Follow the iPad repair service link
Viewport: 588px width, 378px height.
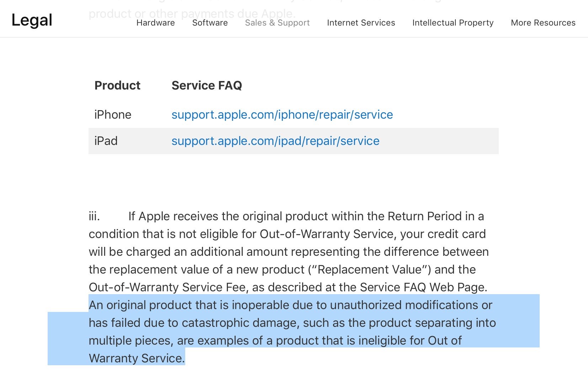pos(275,141)
